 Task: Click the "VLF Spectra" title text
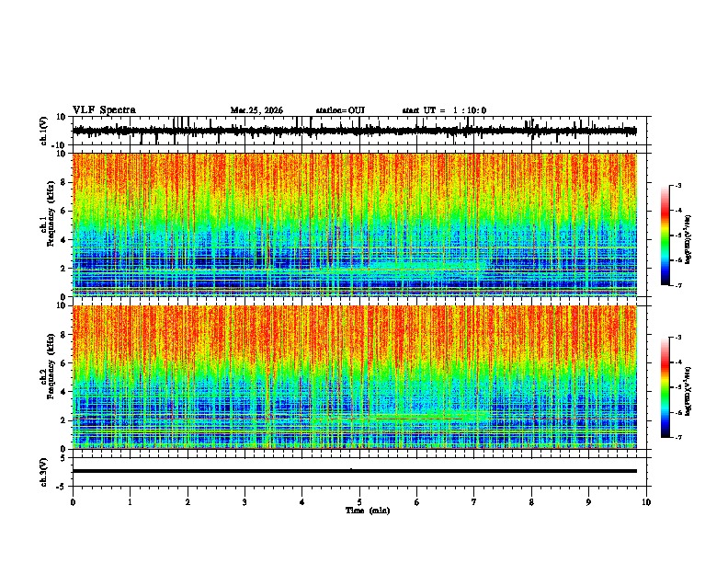(x=104, y=110)
